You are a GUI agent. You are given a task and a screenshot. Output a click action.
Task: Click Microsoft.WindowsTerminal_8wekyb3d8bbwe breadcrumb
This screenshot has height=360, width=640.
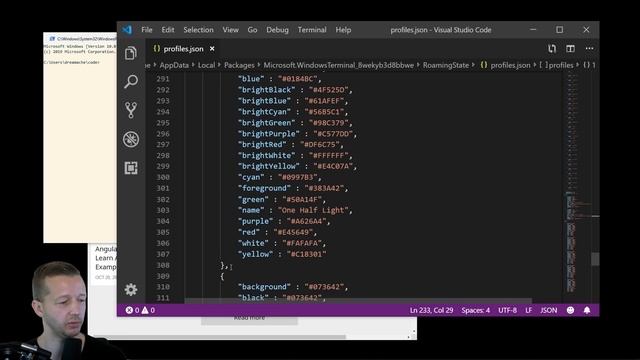(338, 65)
